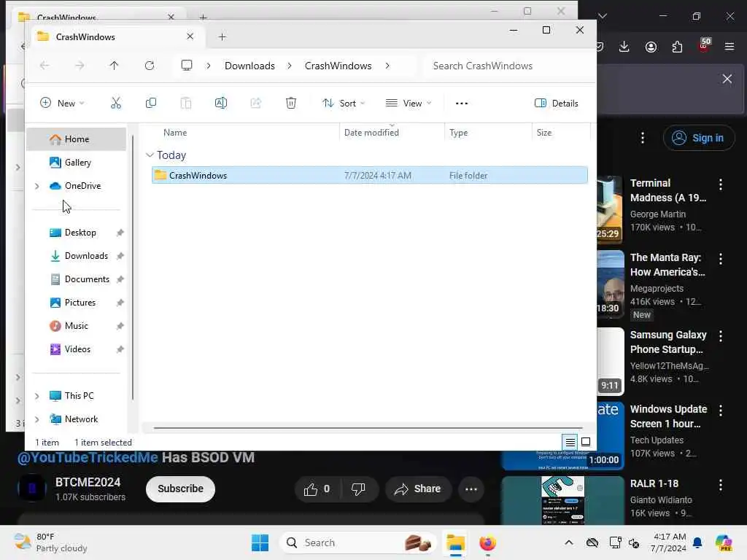Click the taskbar Search box

pyautogui.click(x=357, y=542)
